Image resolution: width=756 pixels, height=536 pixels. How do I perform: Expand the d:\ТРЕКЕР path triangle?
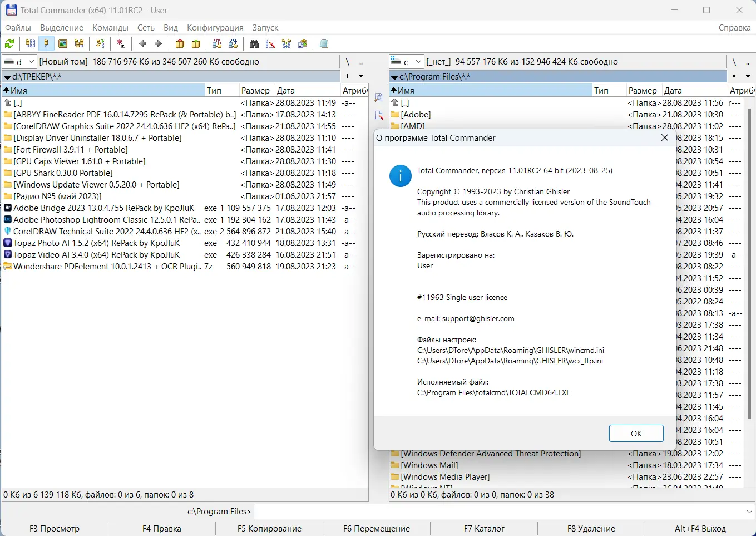coord(7,77)
